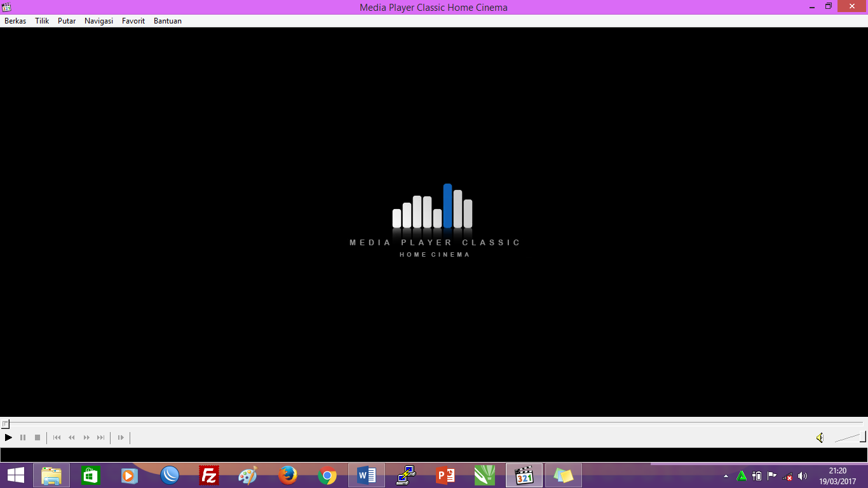The height and width of the screenshot is (488, 868).
Task: Open the Tilik menu
Action: click(42, 21)
